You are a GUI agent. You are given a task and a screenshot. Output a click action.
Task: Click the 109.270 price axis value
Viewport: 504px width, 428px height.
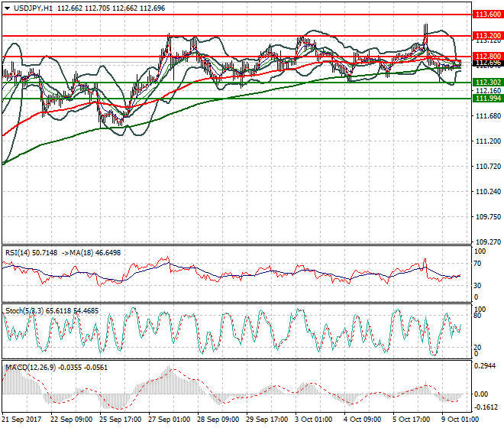pos(488,242)
